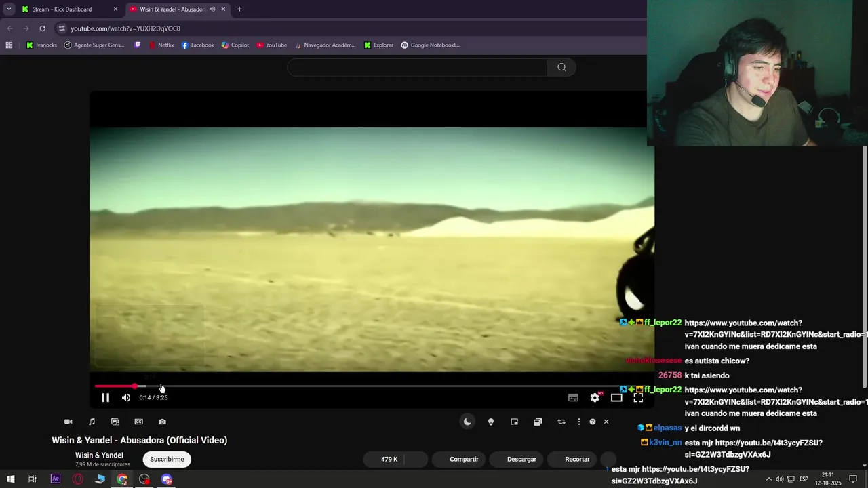Viewport: 868px width, 488px height.
Task: Open the Navegador Académ bookmark
Action: click(x=325, y=45)
